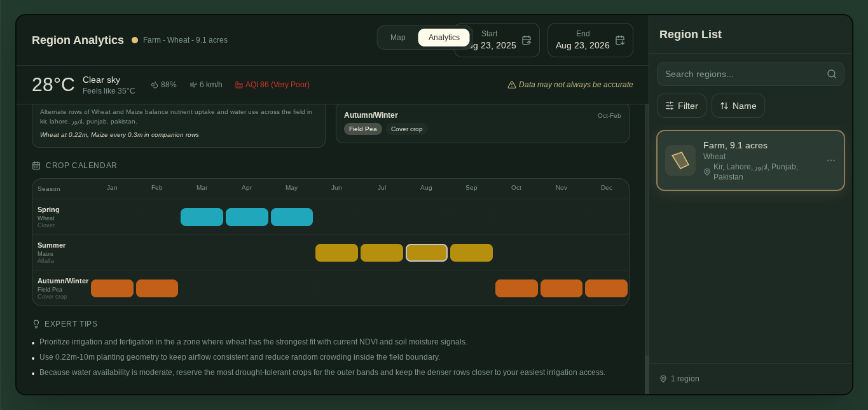
Task: Click the sort arrows icon
Action: (724, 106)
